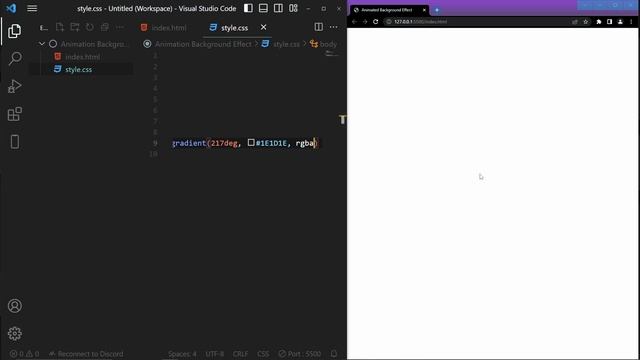Close the Animated Background Effect browser tab
The width and height of the screenshot is (640, 360).
pos(424,10)
